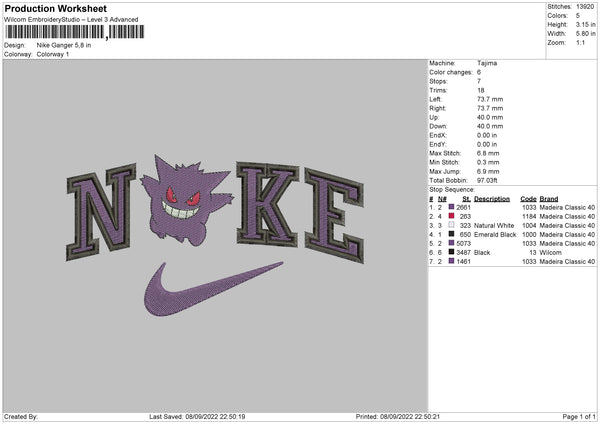This screenshot has height=424, width=600.
Task: Click the Page 1 of 1 footer text
Action: (579, 416)
